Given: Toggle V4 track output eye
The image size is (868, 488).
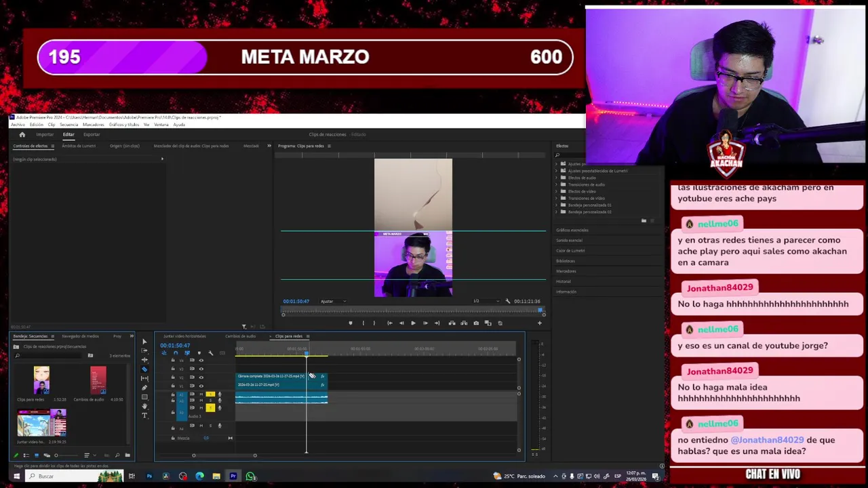Looking at the screenshot, I should (x=201, y=361).
